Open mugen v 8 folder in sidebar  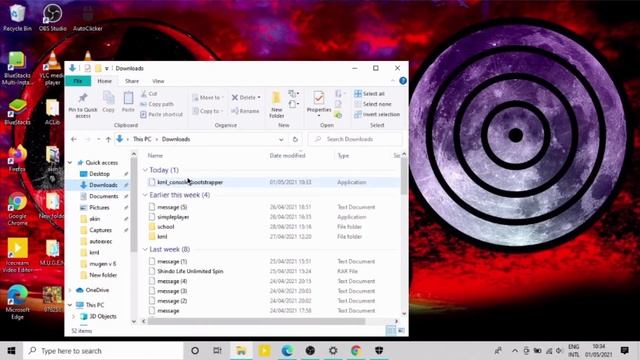(102, 264)
